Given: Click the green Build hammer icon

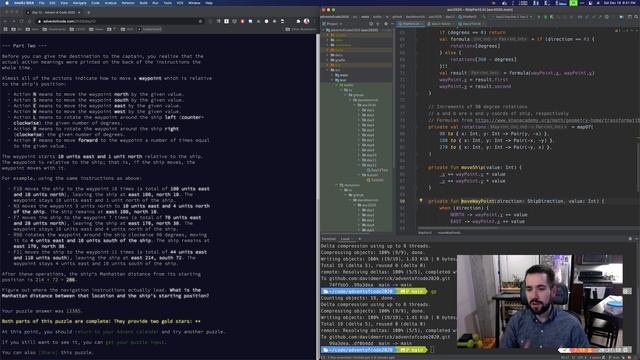Looking at the screenshot, I should (x=485, y=17).
